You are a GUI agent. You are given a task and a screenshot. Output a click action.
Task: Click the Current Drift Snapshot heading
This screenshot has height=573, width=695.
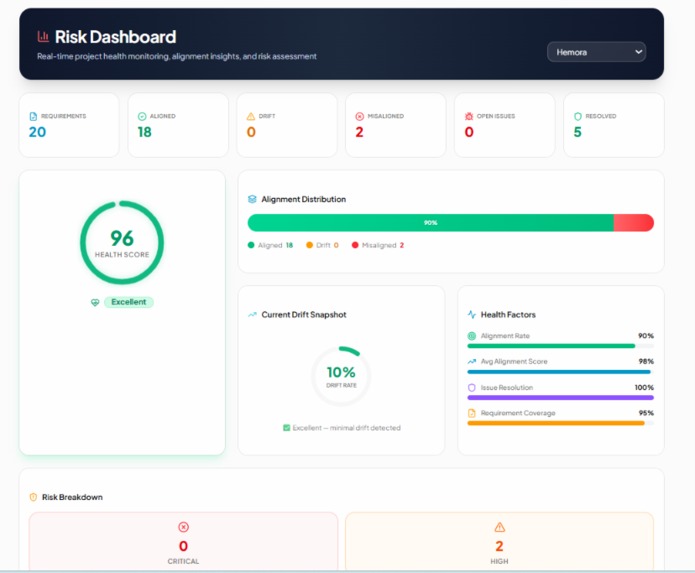(304, 315)
